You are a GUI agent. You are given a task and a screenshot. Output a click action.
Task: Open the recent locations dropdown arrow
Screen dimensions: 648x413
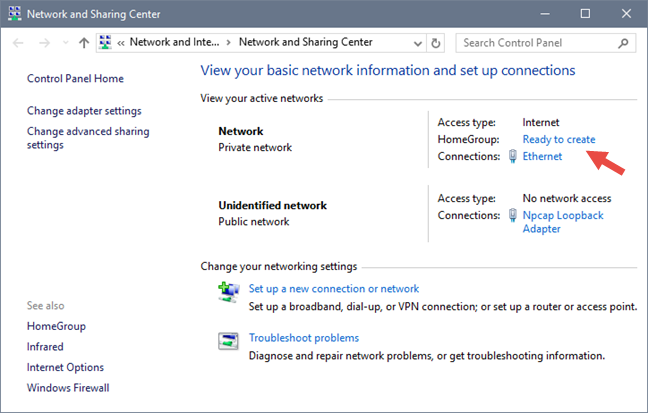[x=65, y=44]
